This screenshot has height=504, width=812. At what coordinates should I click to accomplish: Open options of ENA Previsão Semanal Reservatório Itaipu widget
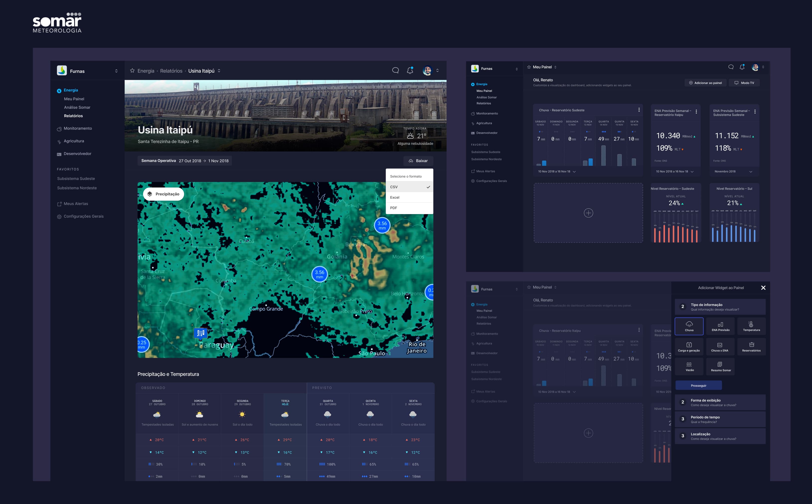point(696,112)
